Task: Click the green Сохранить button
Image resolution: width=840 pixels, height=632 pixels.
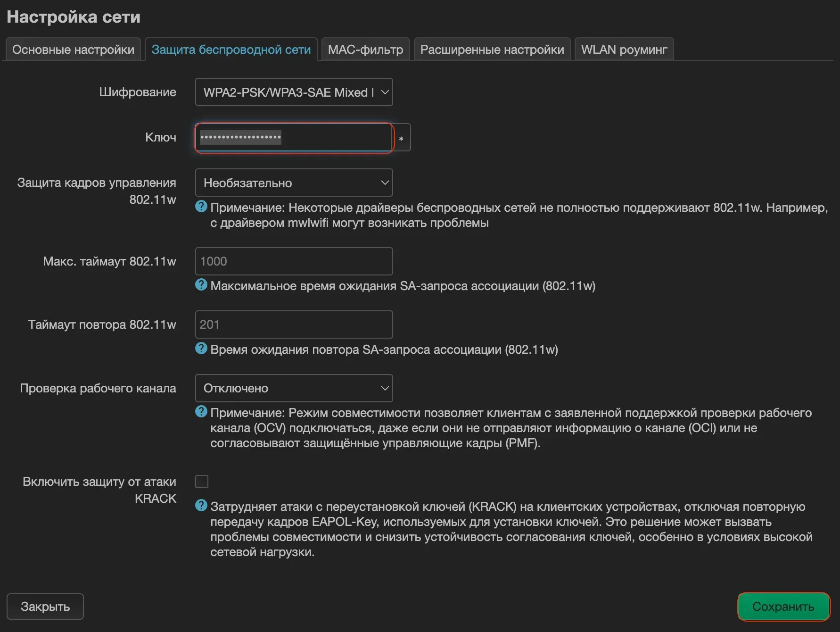Action: [x=783, y=607]
